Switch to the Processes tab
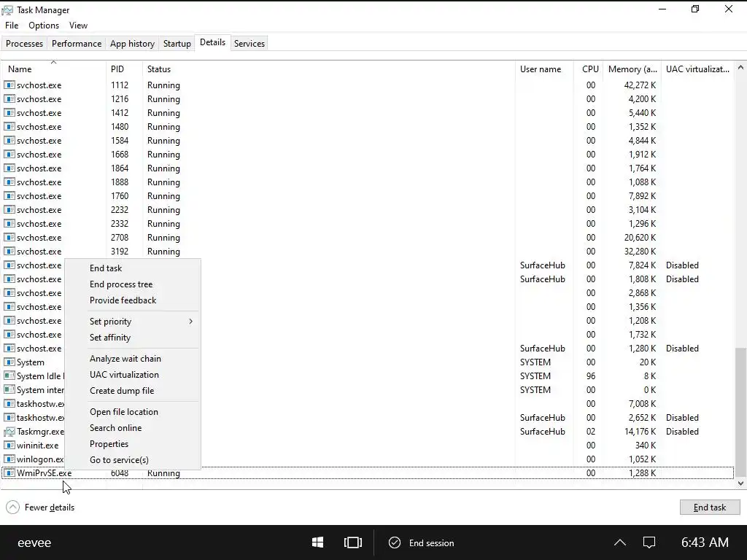The width and height of the screenshot is (747, 560). click(24, 43)
